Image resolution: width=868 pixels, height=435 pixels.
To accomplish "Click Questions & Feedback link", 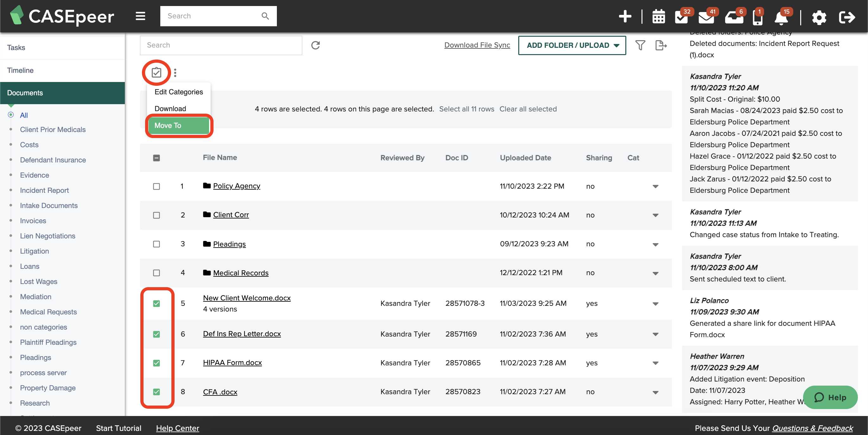I will 812,428.
